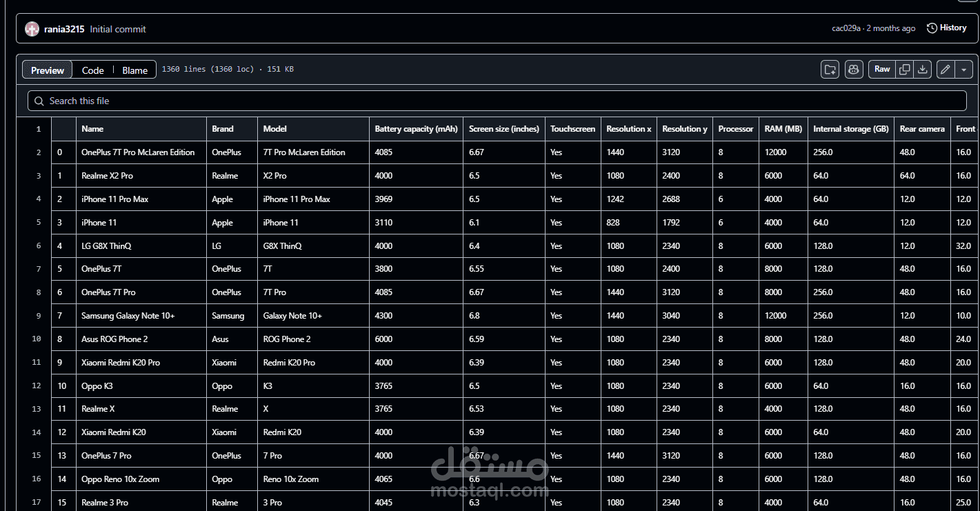This screenshot has height=511, width=980.
Task: Click the Resolution x column header
Action: pos(629,129)
